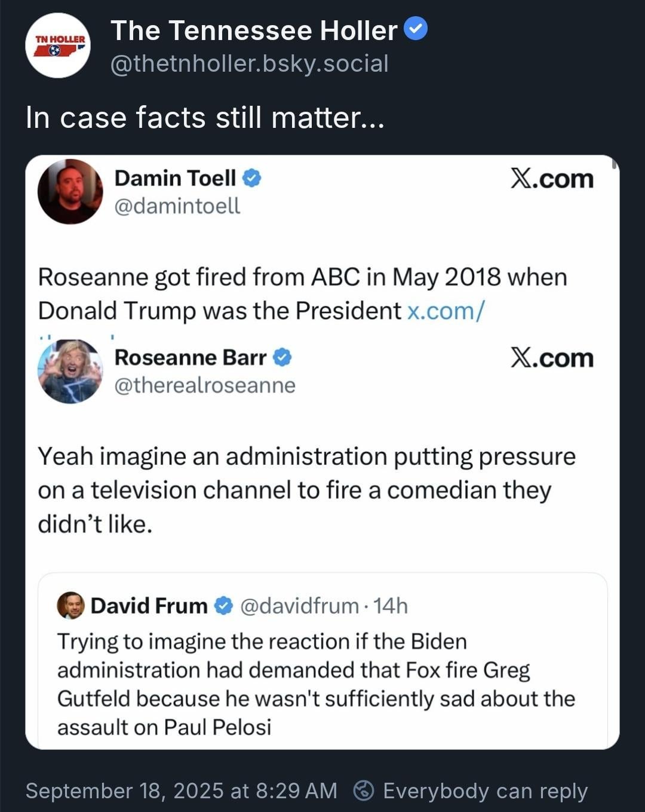645x812 pixels.
Task: Open The Tennessee Holler display name
Action: [x=254, y=30]
